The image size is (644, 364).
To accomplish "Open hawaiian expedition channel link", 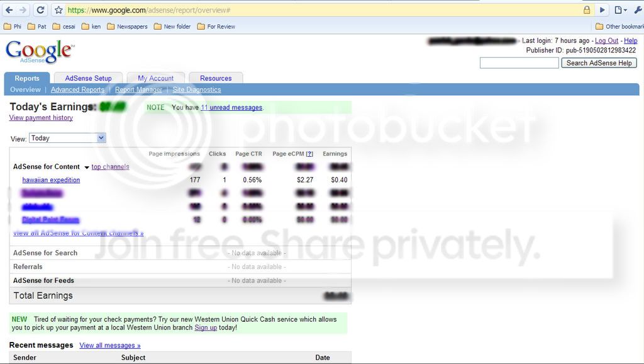I will point(51,179).
